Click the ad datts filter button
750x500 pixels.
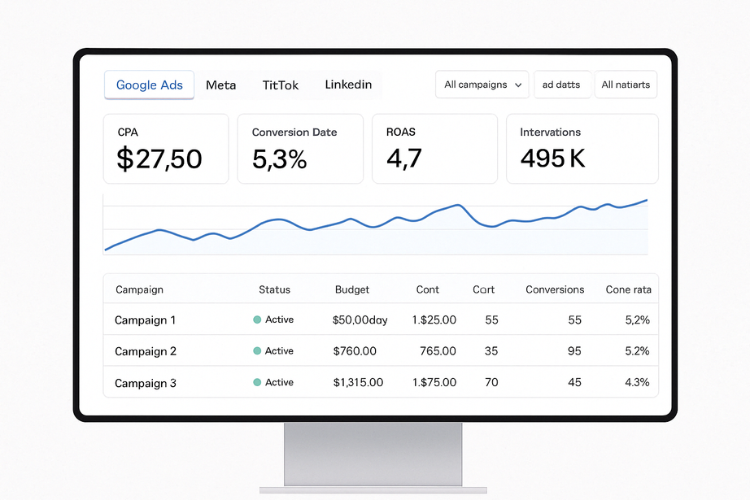561,85
